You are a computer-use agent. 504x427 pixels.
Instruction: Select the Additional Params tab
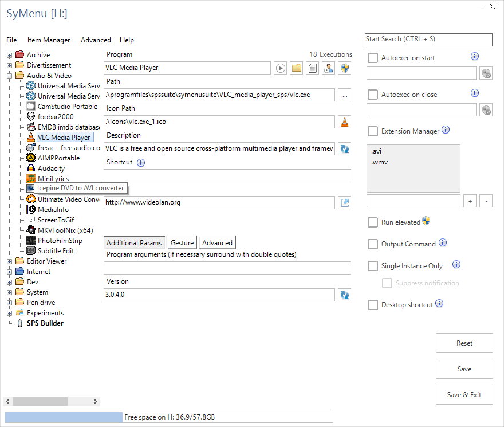[x=134, y=243]
